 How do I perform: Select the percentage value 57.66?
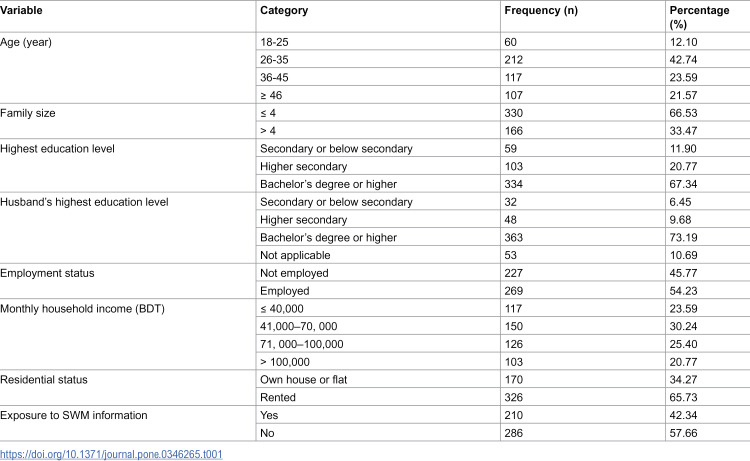684,433
